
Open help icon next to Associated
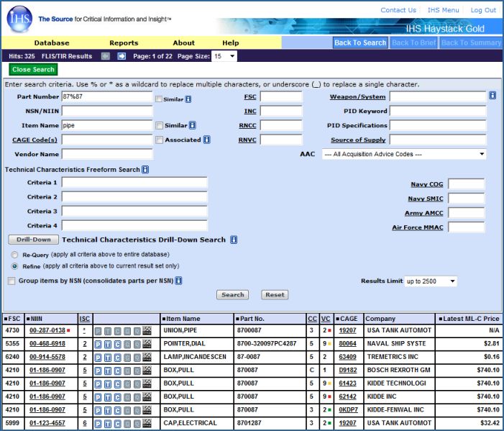point(207,140)
